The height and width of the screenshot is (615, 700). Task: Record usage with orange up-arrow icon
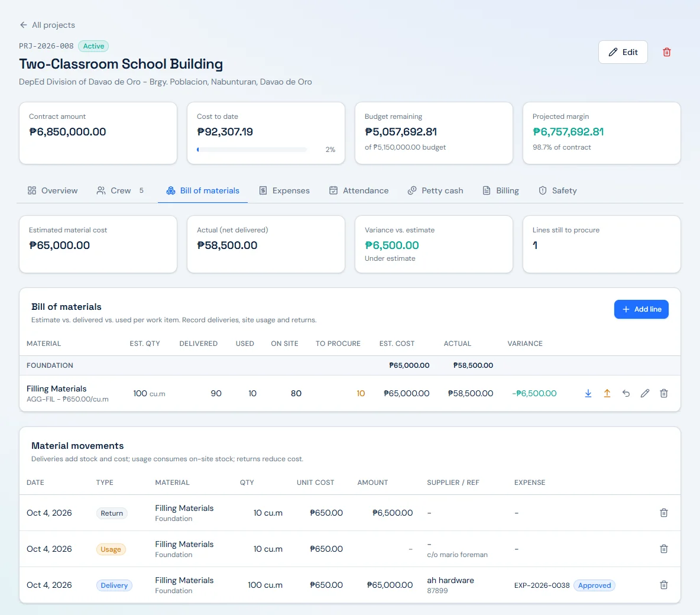[607, 393]
